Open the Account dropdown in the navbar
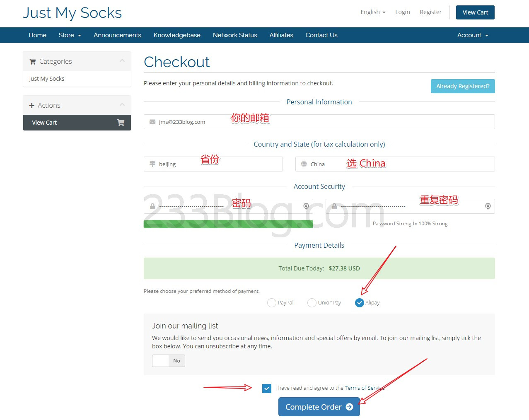The width and height of the screenshot is (529, 420). pyautogui.click(x=473, y=35)
